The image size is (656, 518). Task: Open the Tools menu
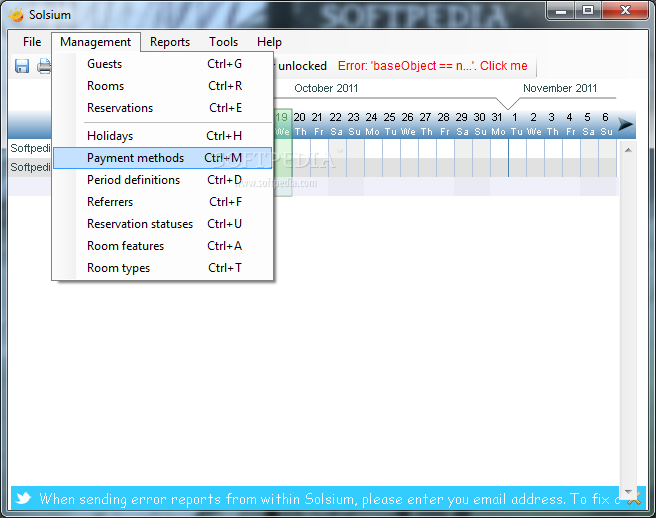(x=223, y=42)
